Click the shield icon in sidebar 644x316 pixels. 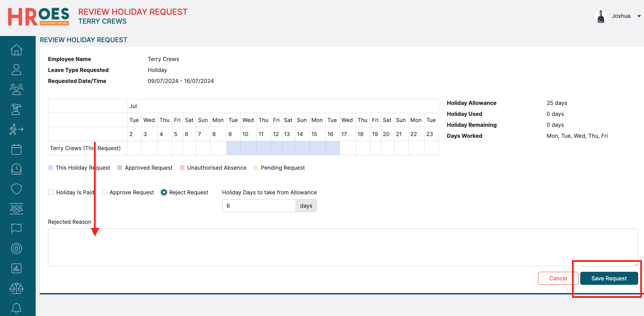pos(16,189)
